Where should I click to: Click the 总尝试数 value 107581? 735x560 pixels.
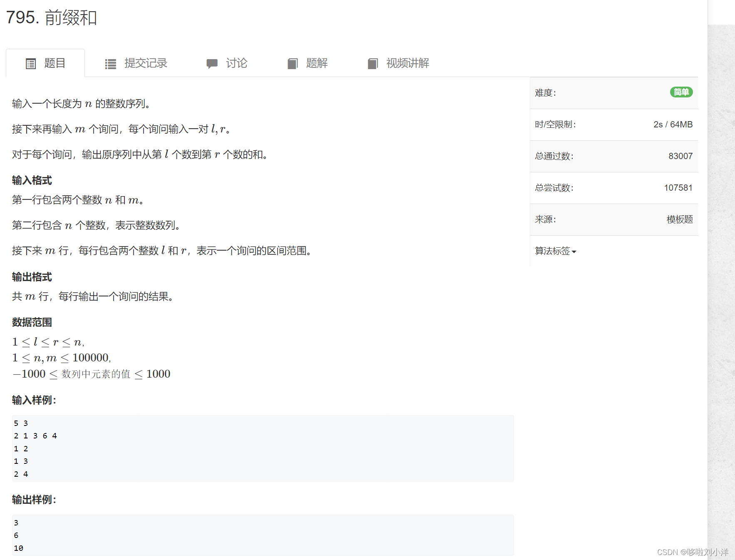(x=679, y=188)
